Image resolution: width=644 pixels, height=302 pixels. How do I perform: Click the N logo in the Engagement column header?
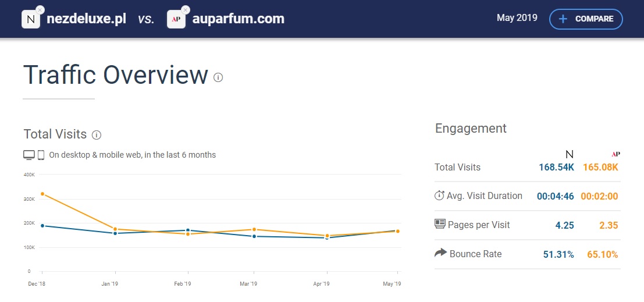570,154
